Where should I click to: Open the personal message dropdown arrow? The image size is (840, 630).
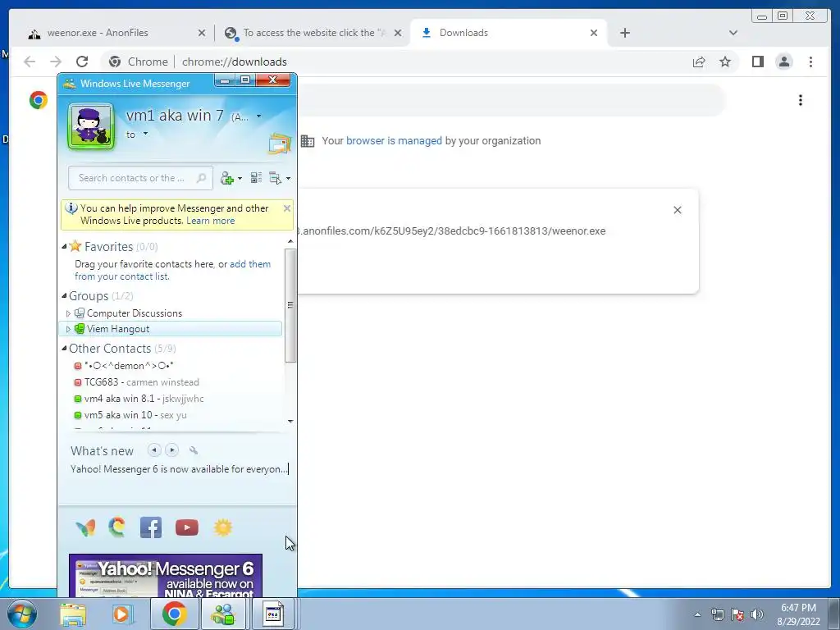pos(145,134)
